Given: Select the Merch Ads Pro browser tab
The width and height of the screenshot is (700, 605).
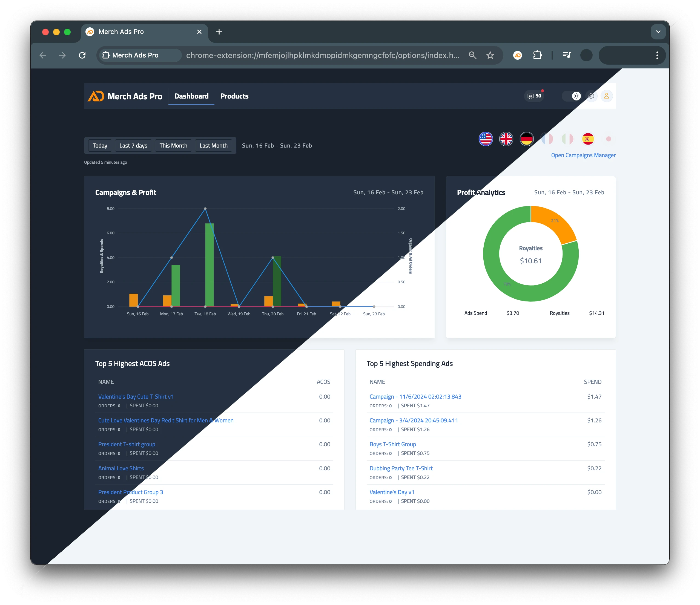Looking at the screenshot, I should click(144, 32).
